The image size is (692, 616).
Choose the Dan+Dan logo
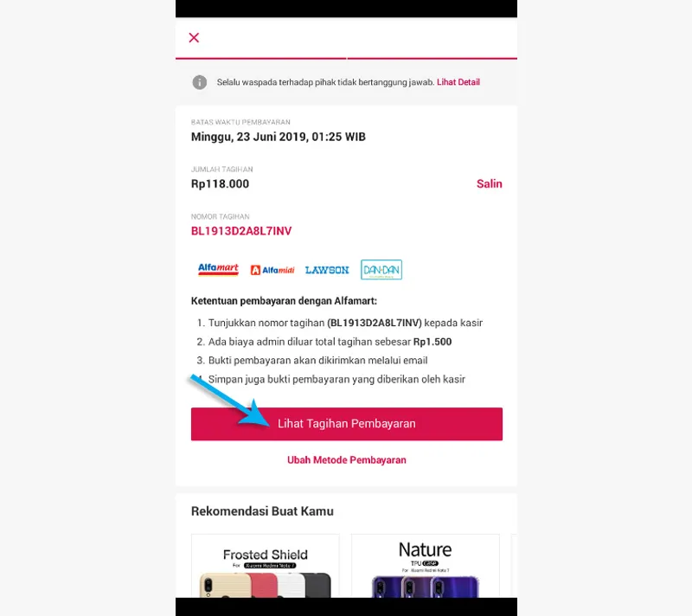[381, 269]
